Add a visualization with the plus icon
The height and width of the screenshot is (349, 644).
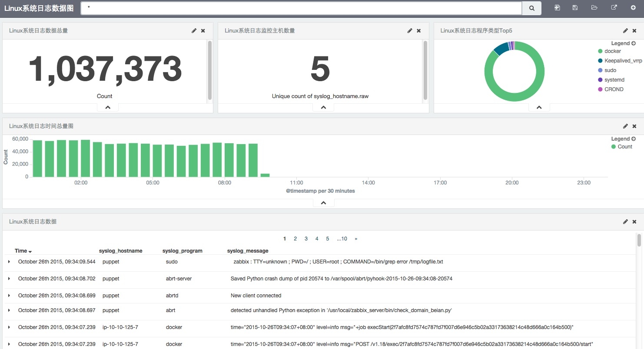[633, 8]
